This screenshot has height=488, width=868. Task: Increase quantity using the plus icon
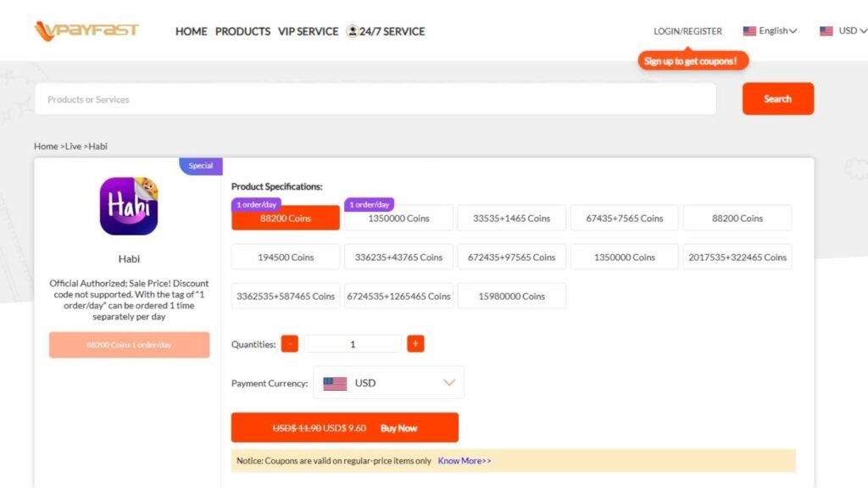click(415, 343)
